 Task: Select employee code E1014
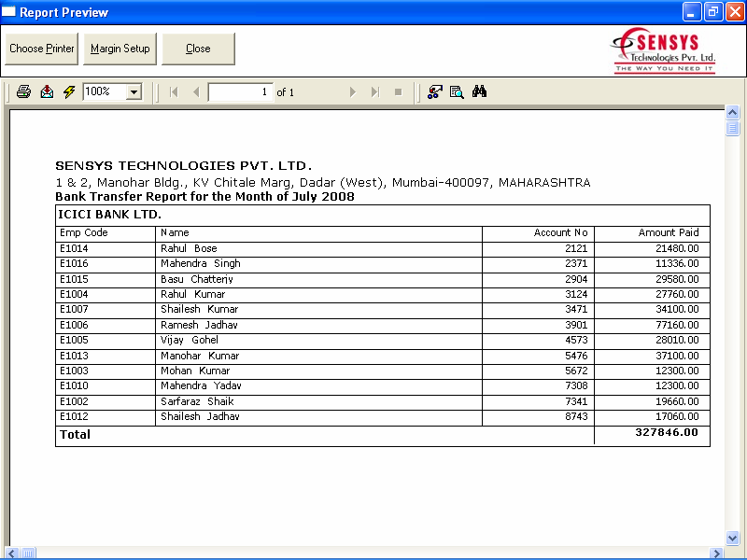tap(74, 248)
